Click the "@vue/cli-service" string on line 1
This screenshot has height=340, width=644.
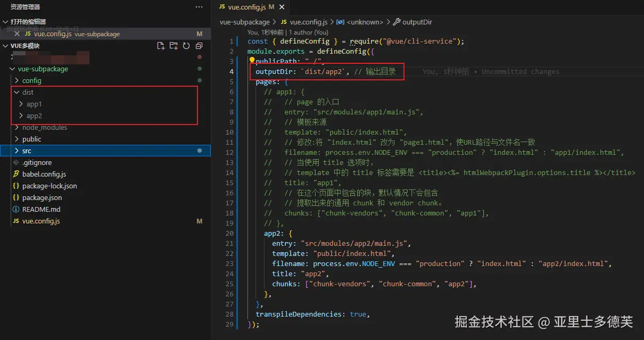(x=419, y=41)
